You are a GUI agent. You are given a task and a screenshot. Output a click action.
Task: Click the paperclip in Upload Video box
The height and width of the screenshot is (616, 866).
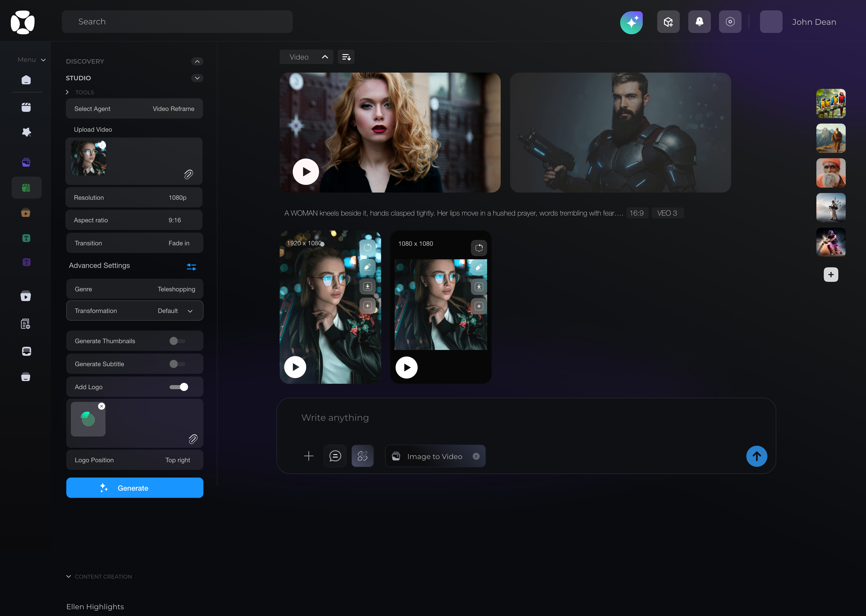click(x=189, y=174)
